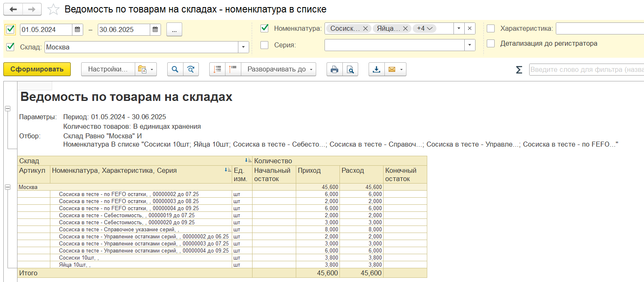Save report to file with download icon
644x282 pixels.
point(376,69)
